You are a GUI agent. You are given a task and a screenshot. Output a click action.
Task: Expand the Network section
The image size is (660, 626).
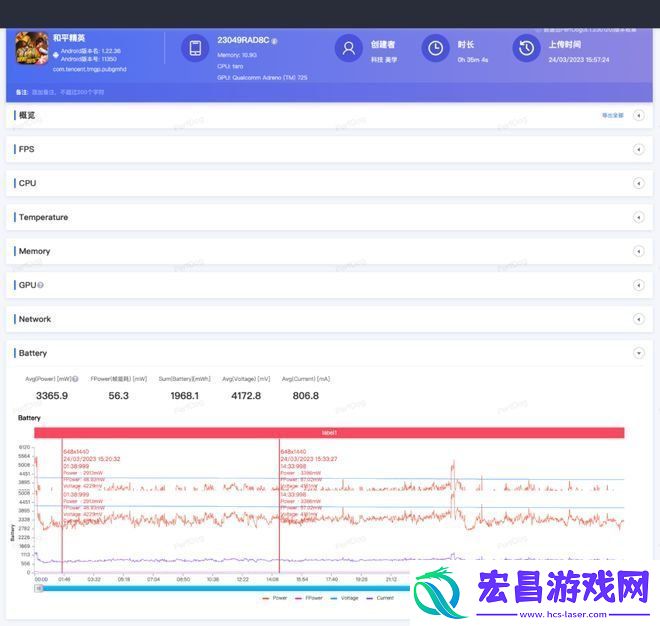(x=639, y=319)
